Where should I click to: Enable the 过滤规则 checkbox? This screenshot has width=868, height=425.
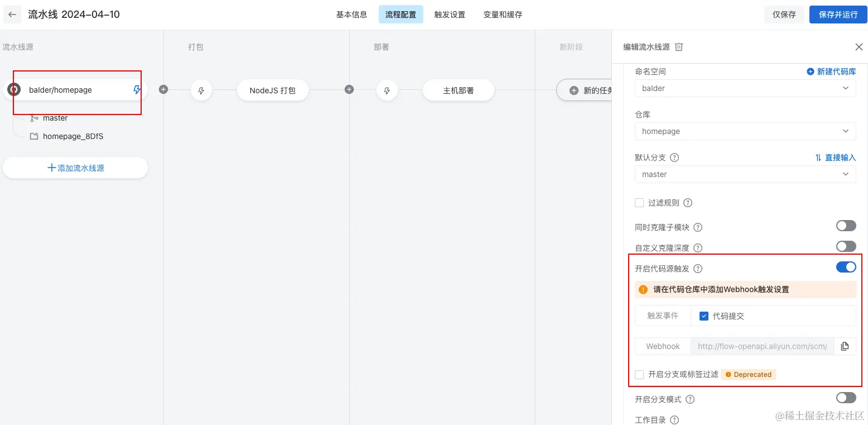click(x=639, y=203)
